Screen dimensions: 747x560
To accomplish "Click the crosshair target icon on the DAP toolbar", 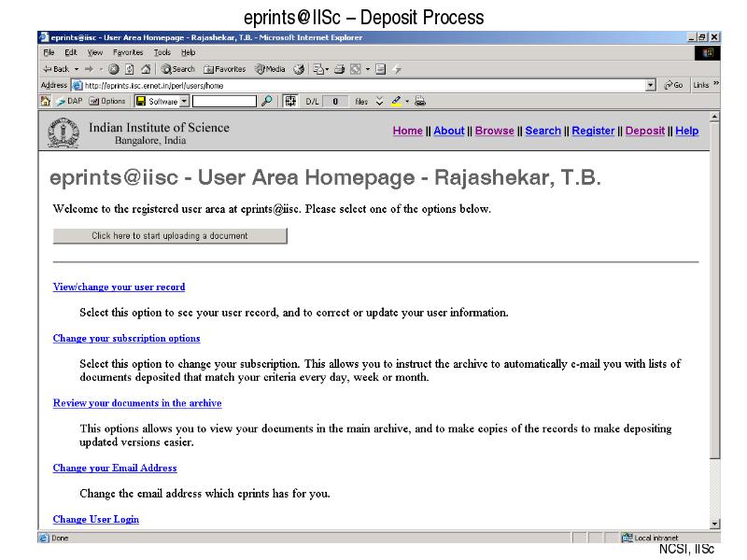I will tap(290, 101).
